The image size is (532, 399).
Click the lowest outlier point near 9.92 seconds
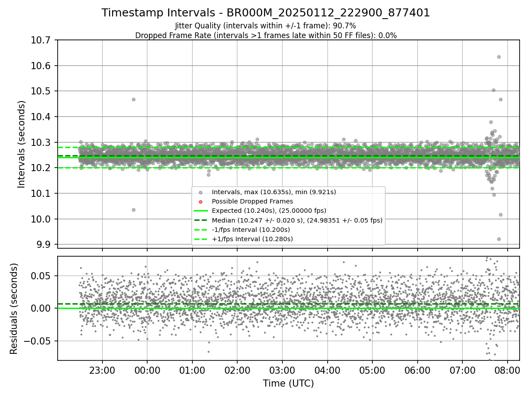pyautogui.click(x=499, y=239)
